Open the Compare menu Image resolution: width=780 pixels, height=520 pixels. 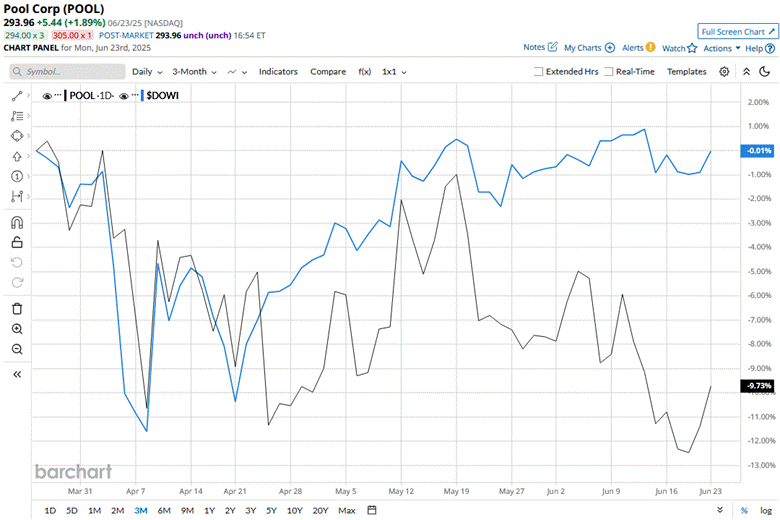click(328, 72)
